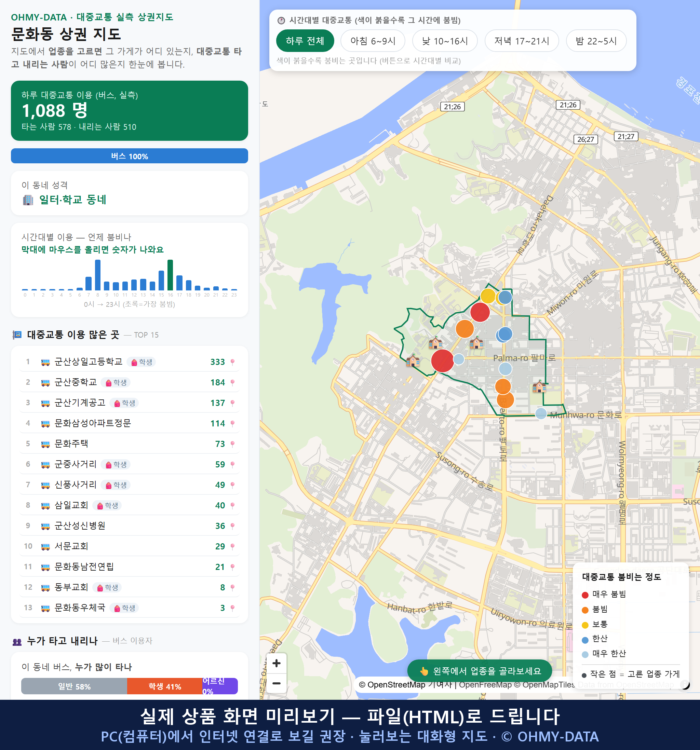Open 군산상일고등학교 stop row
700x750 pixels.
[x=130, y=362]
